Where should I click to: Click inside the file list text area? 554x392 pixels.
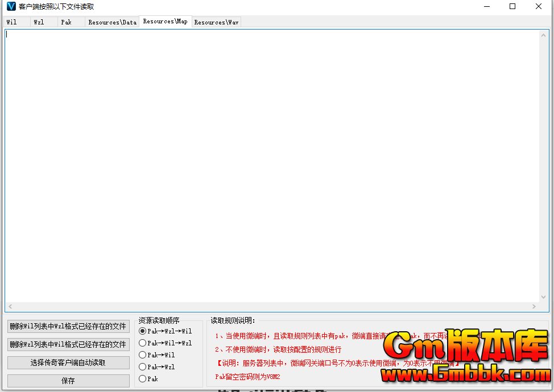273,165
